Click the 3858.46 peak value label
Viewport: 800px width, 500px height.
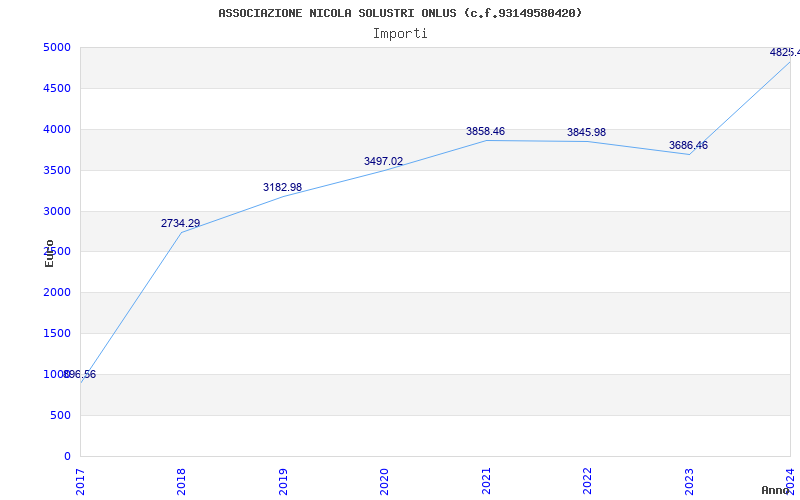coord(485,131)
